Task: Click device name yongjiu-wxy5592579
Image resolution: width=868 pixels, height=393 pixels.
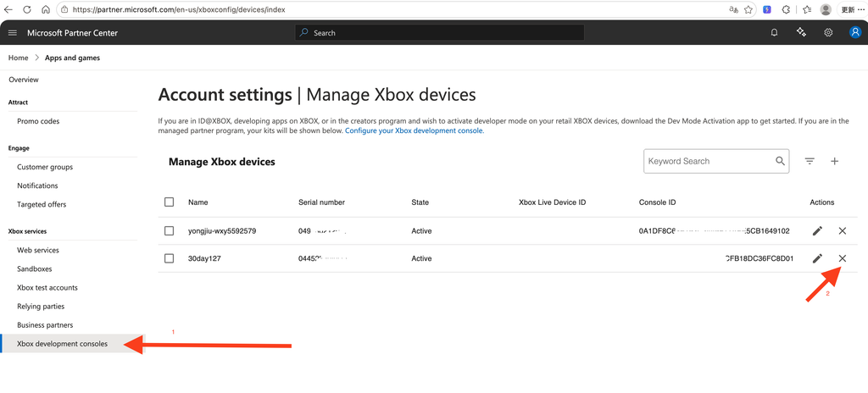Action: [x=222, y=231]
